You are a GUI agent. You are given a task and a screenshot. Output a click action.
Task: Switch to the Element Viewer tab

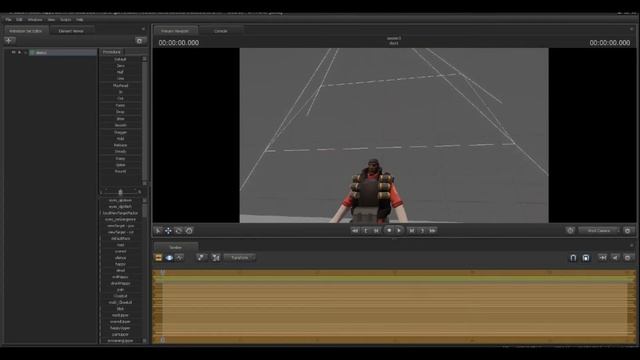click(71, 31)
